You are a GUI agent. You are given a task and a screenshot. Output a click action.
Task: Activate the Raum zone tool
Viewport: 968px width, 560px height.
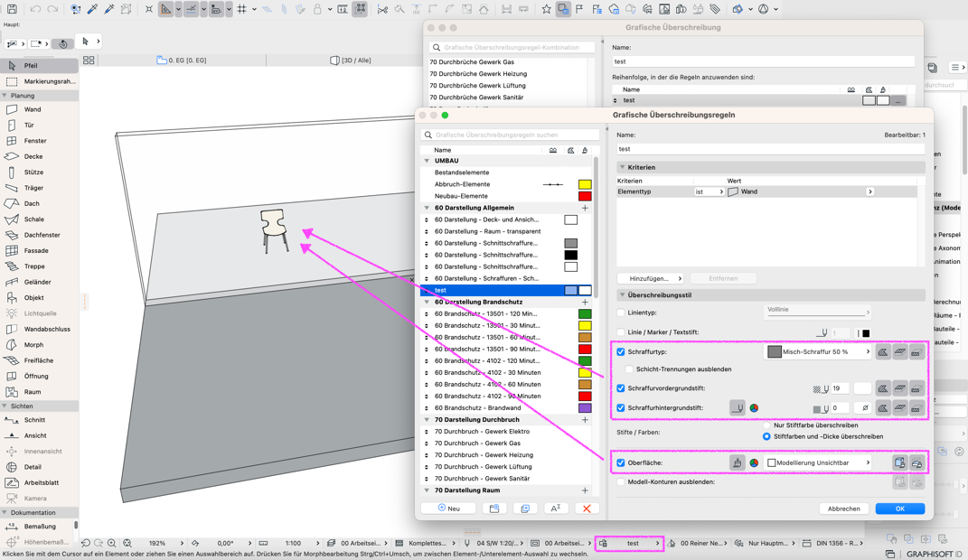pyautogui.click(x=40, y=392)
